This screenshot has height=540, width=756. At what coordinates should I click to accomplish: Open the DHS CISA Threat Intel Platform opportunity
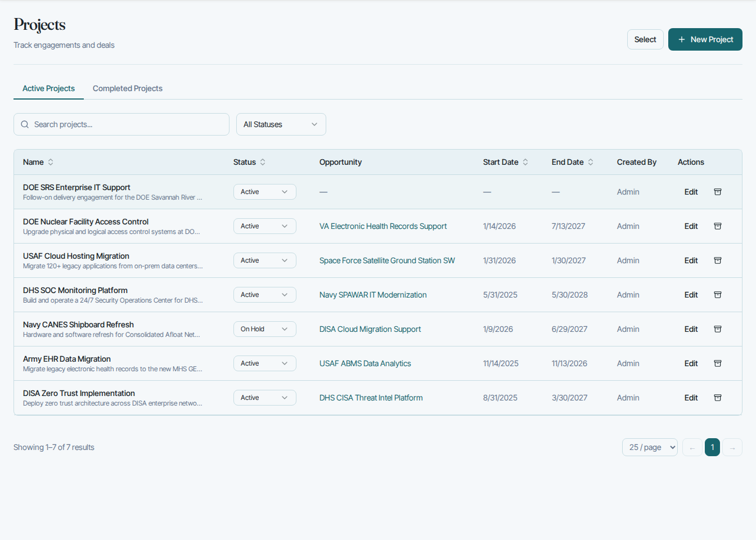coord(371,398)
